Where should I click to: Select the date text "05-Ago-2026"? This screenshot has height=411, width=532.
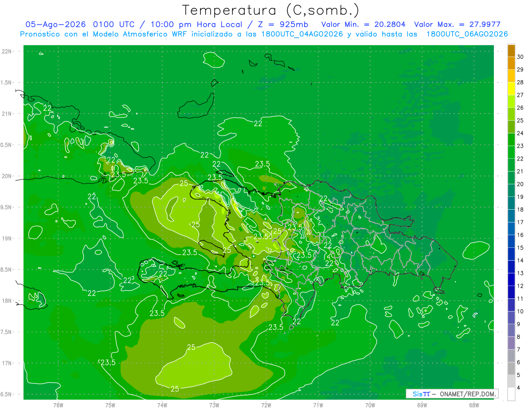point(56,24)
